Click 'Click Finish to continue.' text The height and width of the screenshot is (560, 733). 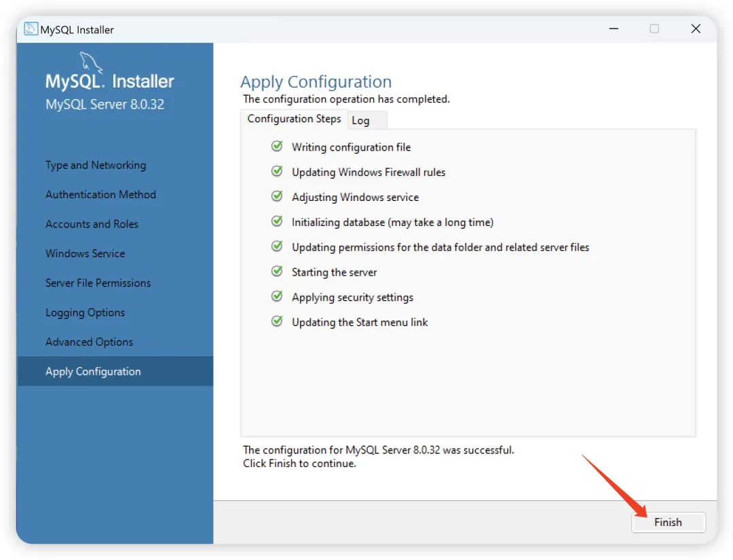tap(299, 463)
